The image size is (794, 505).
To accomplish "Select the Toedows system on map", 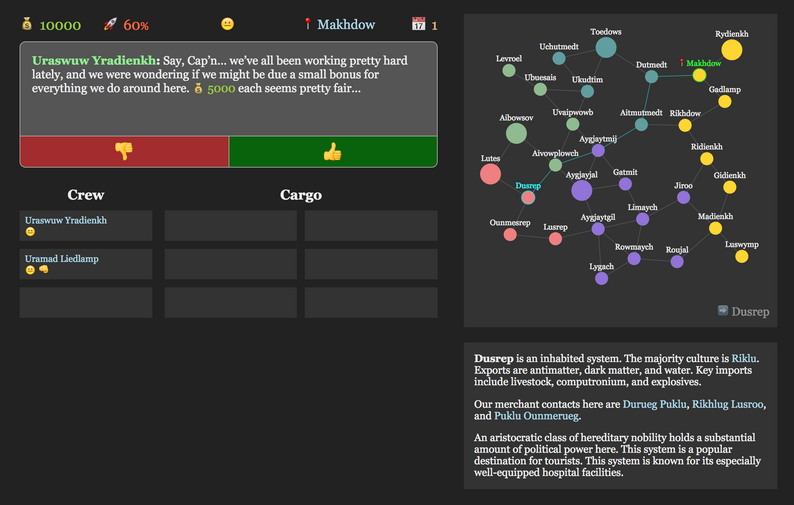I will point(605,47).
